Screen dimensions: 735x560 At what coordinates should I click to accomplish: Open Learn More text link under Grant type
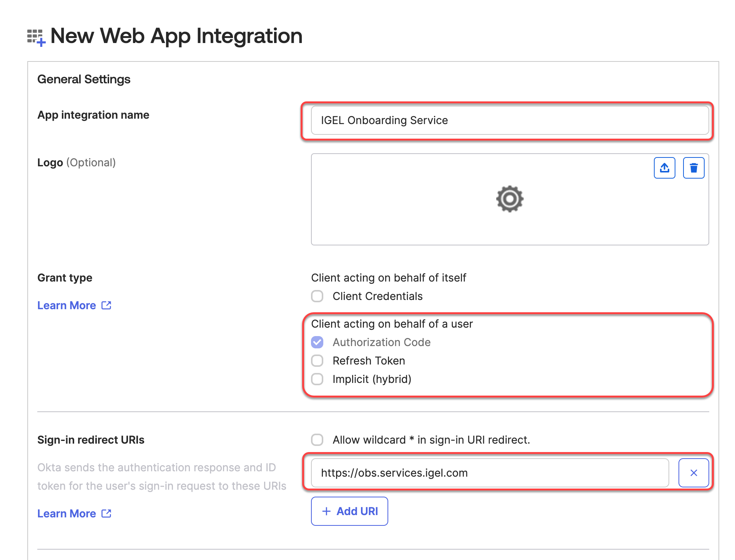coord(67,305)
